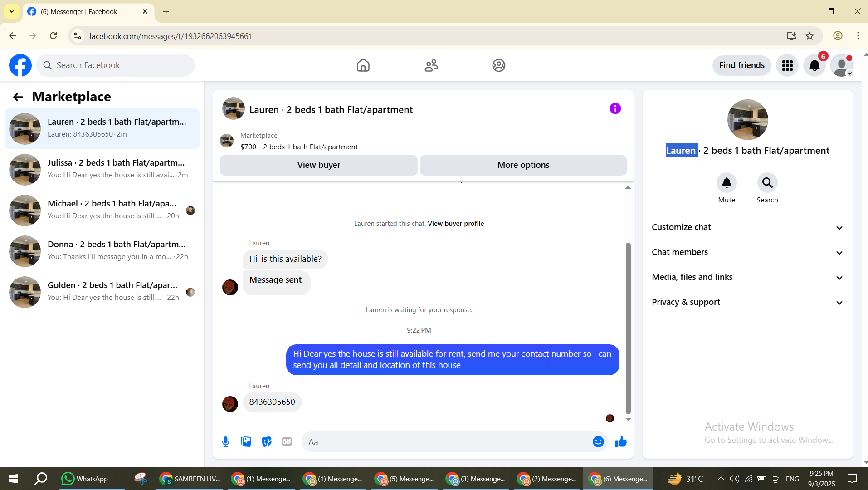Open the Donna conversation in the list
868x490 pixels.
pyautogui.click(x=102, y=251)
